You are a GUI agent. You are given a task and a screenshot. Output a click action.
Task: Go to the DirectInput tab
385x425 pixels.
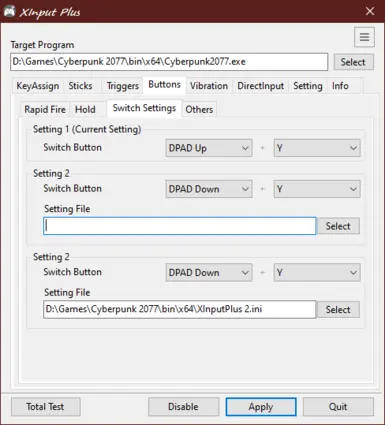261,86
